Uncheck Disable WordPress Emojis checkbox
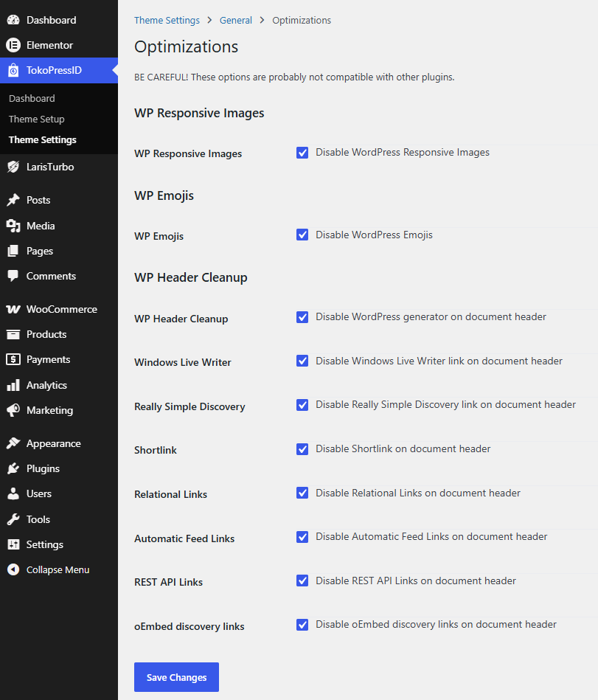Screen dimensions: 598x700 coord(302,235)
